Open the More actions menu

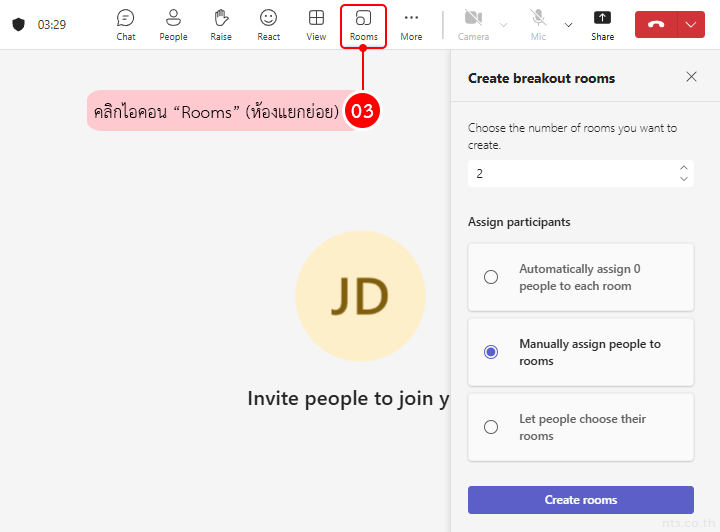411,25
